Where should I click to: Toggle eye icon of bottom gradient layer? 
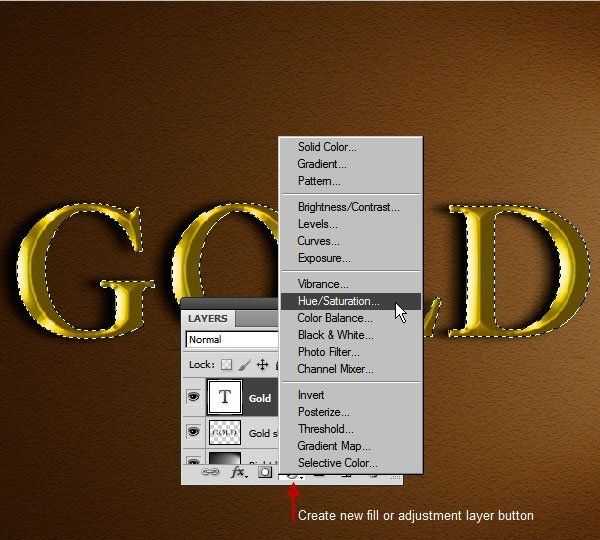click(193, 459)
